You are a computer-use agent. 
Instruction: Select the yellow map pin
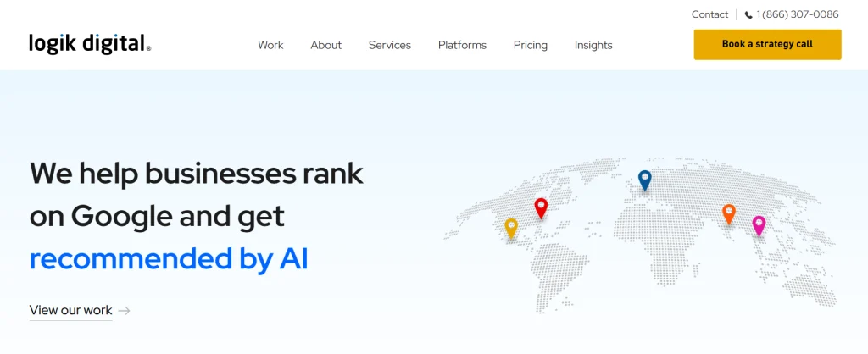tap(511, 228)
